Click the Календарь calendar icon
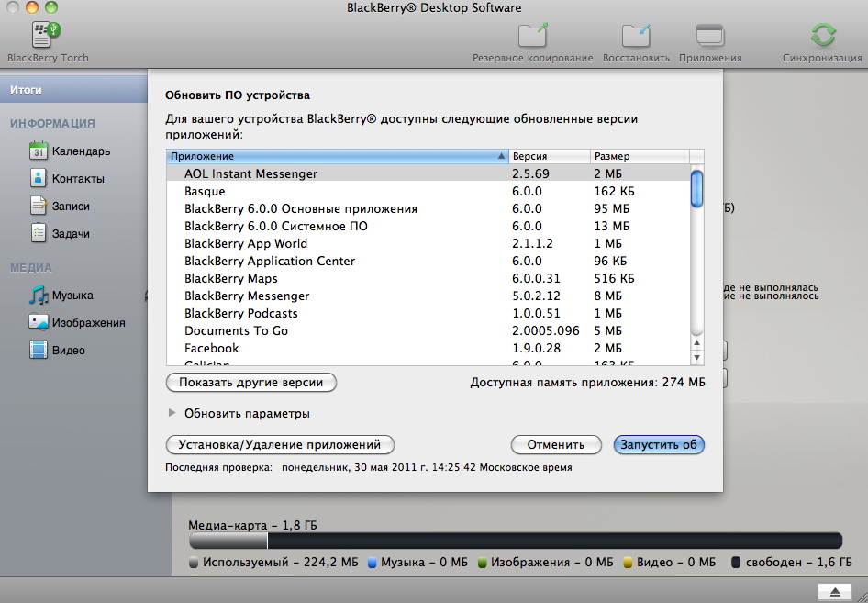The image size is (868, 603). 39,151
